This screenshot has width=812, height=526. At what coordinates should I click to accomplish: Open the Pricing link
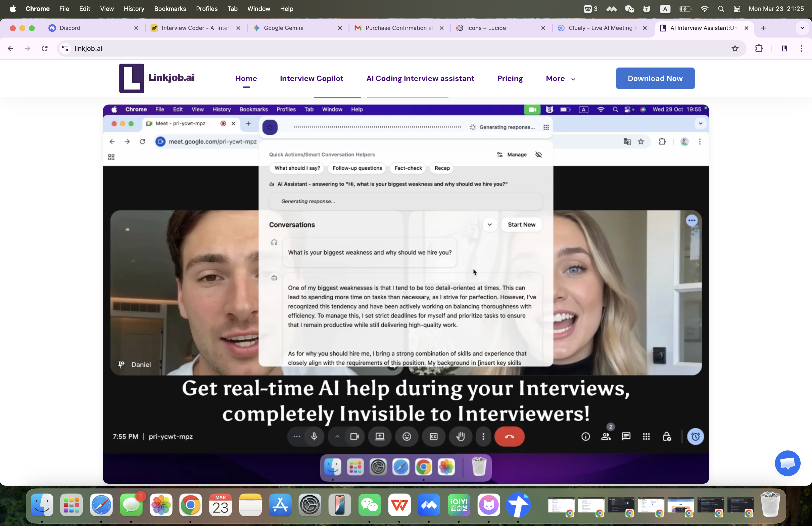click(x=510, y=78)
